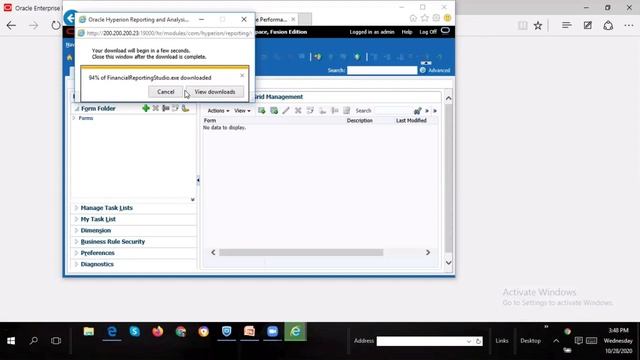Click the IE smiley feedback icon

click(x=447, y=18)
